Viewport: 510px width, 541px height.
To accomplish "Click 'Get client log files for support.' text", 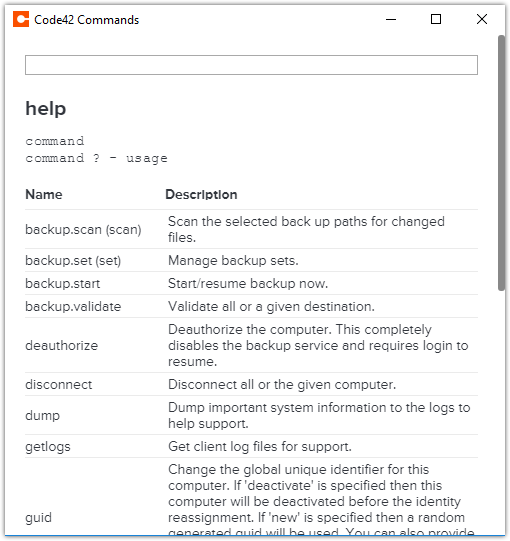I will click(x=260, y=447).
